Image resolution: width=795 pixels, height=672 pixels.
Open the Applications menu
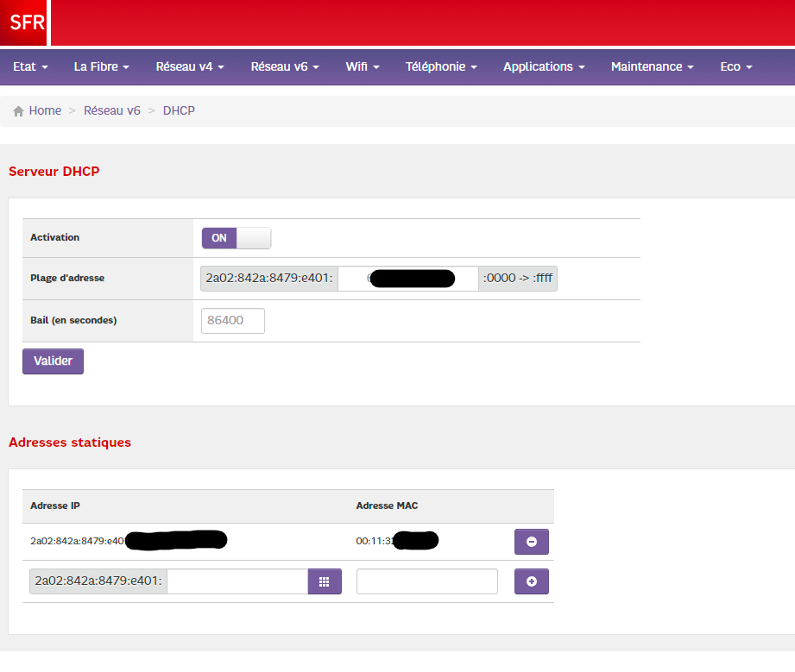click(x=544, y=66)
